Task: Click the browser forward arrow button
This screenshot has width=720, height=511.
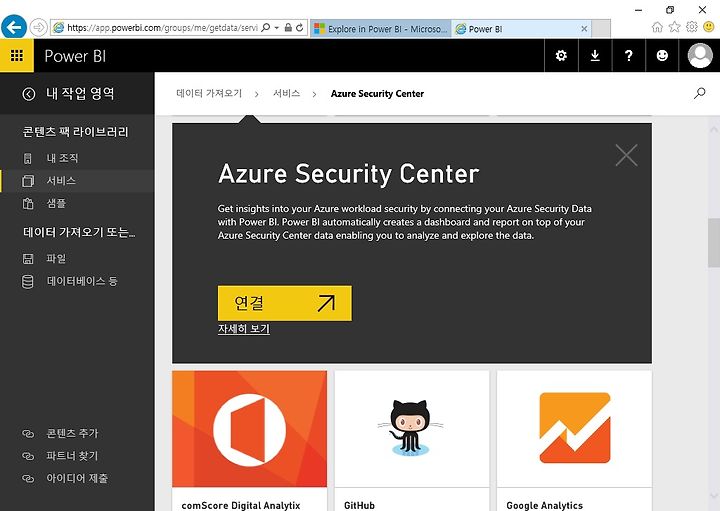Action: coord(39,28)
